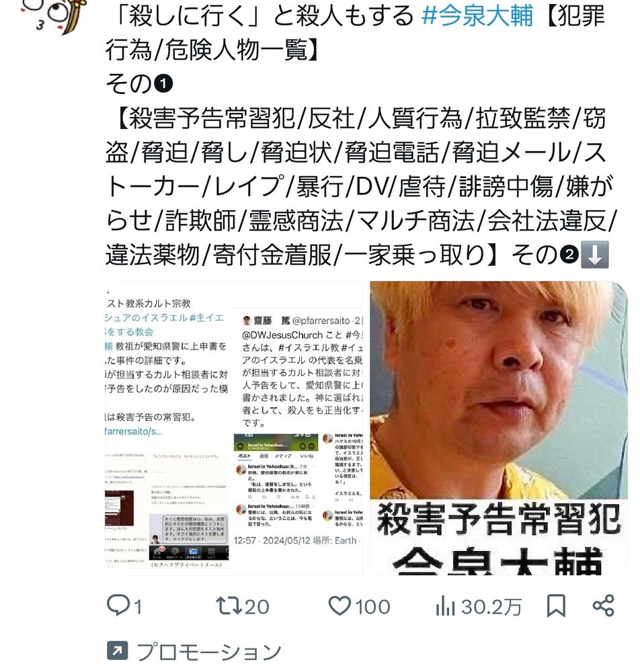Open the share icon menu
The width and height of the screenshot is (640, 672).
click(x=604, y=605)
